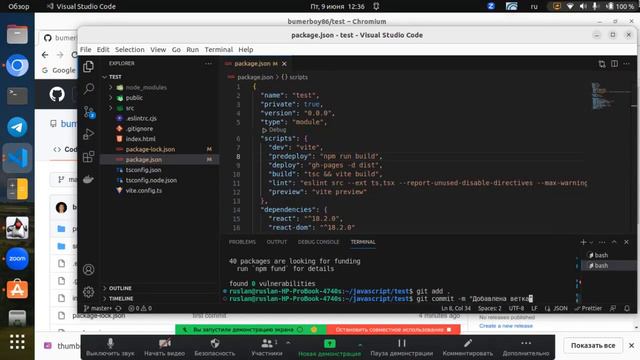
Task: Open the Run menu
Action: (192, 49)
